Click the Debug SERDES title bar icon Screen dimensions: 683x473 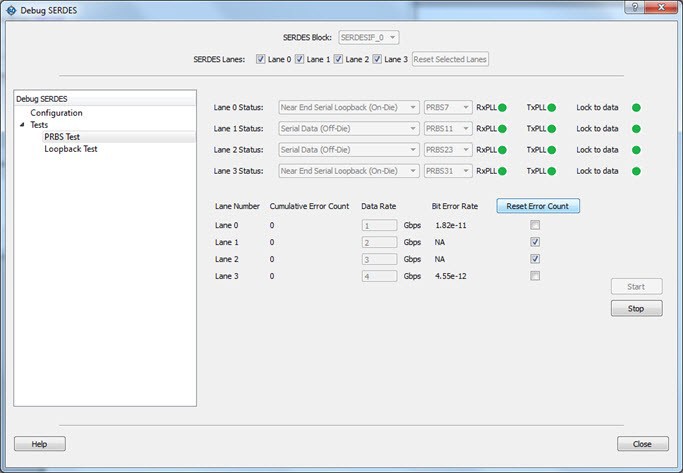(x=11, y=8)
